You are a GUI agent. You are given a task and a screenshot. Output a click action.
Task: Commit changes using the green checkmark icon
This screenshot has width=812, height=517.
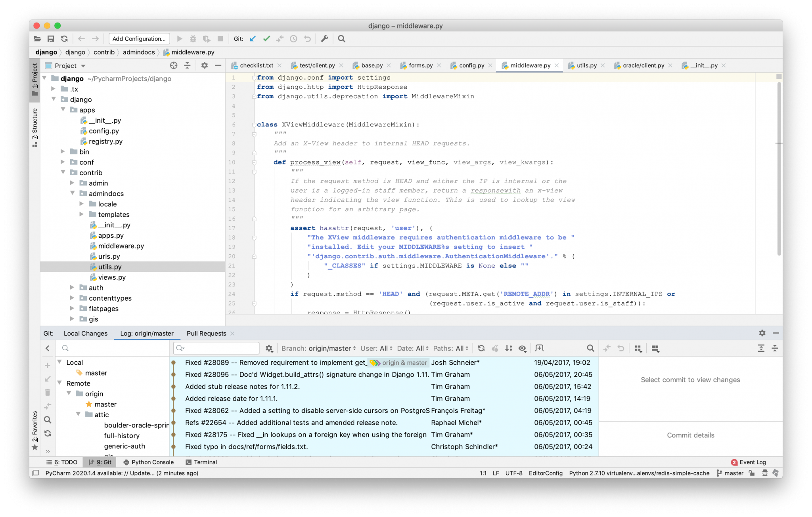pos(266,38)
